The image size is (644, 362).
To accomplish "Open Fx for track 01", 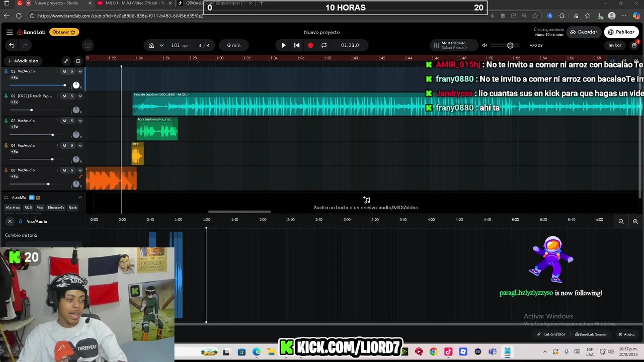I will 15,78.
